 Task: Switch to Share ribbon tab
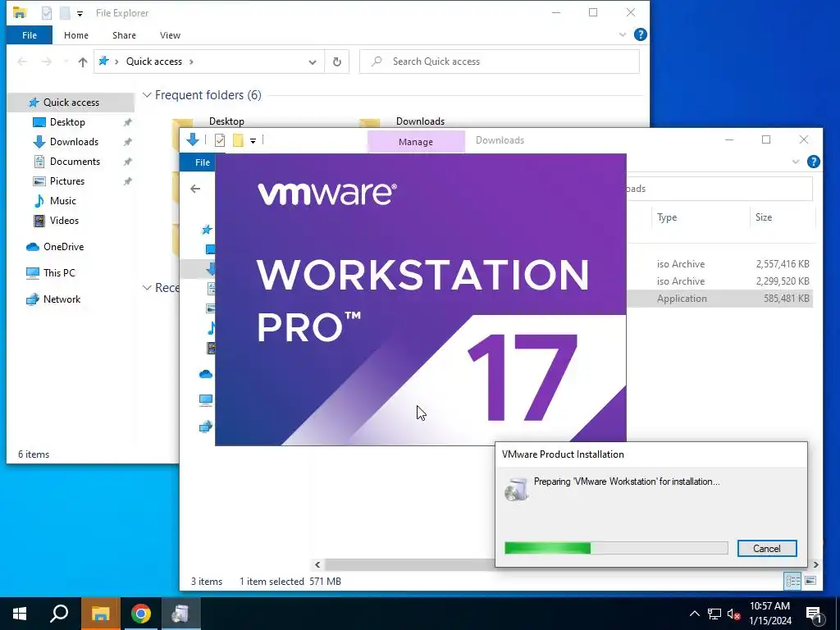pos(124,35)
